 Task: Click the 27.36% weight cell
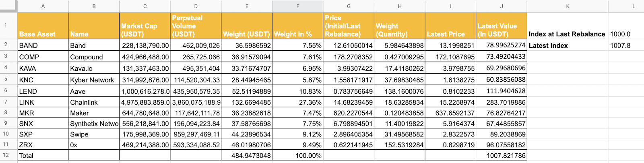pos(297,102)
